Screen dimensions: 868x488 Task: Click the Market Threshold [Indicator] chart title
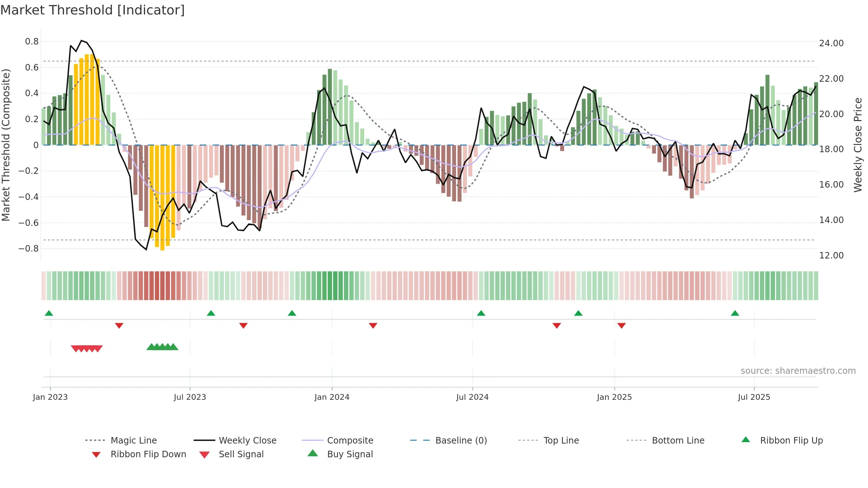93,10
